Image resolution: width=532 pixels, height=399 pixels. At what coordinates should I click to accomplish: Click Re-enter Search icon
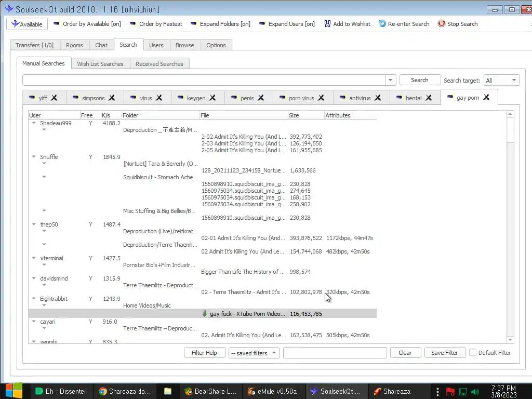(x=382, y=24)
